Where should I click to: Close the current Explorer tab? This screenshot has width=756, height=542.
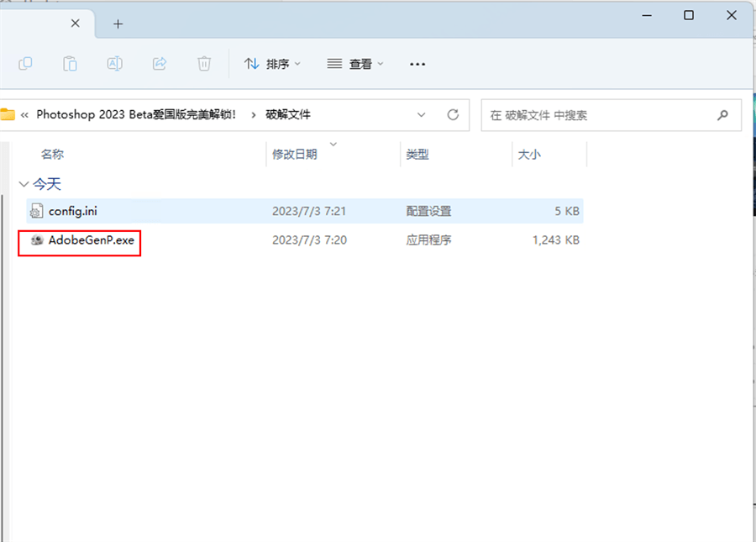point(76,24)
